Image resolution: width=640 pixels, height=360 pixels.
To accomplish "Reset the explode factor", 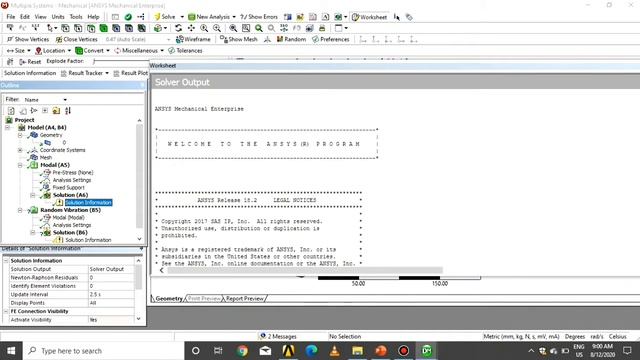I will tap(30, 62).
